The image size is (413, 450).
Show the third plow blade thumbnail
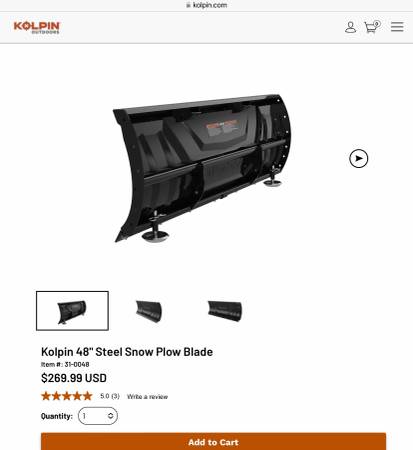click(225, 311)
